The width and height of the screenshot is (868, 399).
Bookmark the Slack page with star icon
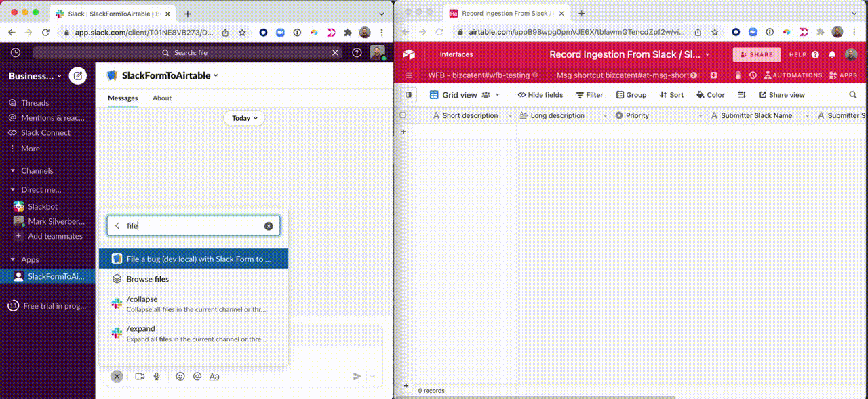(x=242, y=32)
